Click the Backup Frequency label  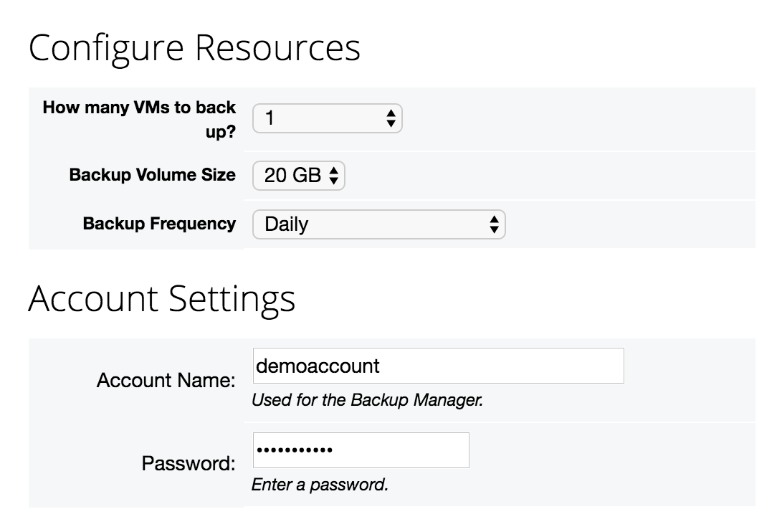tap(159, 224)
